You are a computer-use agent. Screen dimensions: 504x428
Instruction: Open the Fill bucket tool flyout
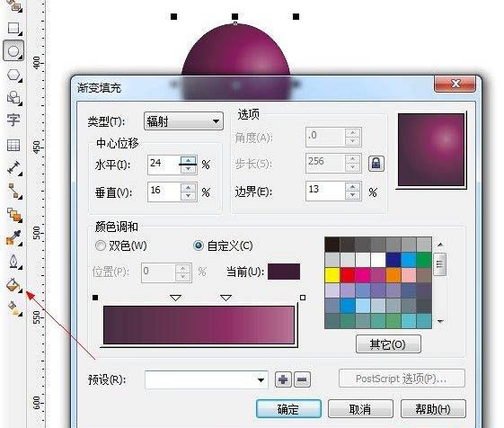13,285
